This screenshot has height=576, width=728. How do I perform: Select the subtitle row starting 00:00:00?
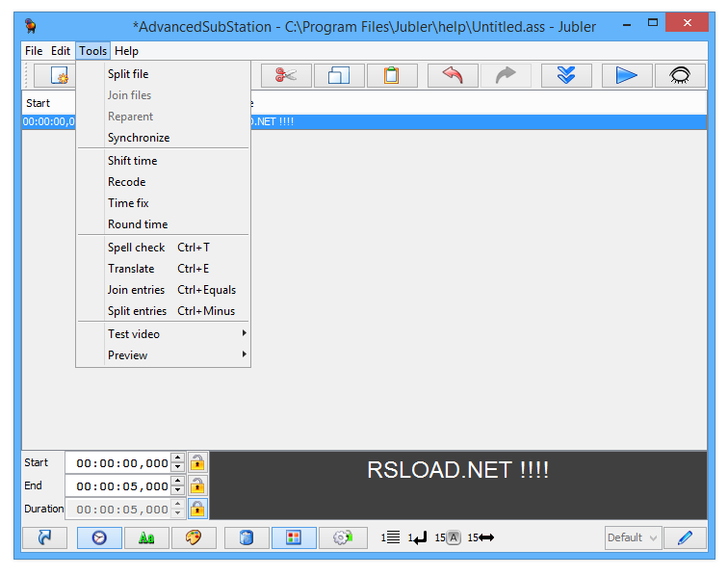point(364,121)
